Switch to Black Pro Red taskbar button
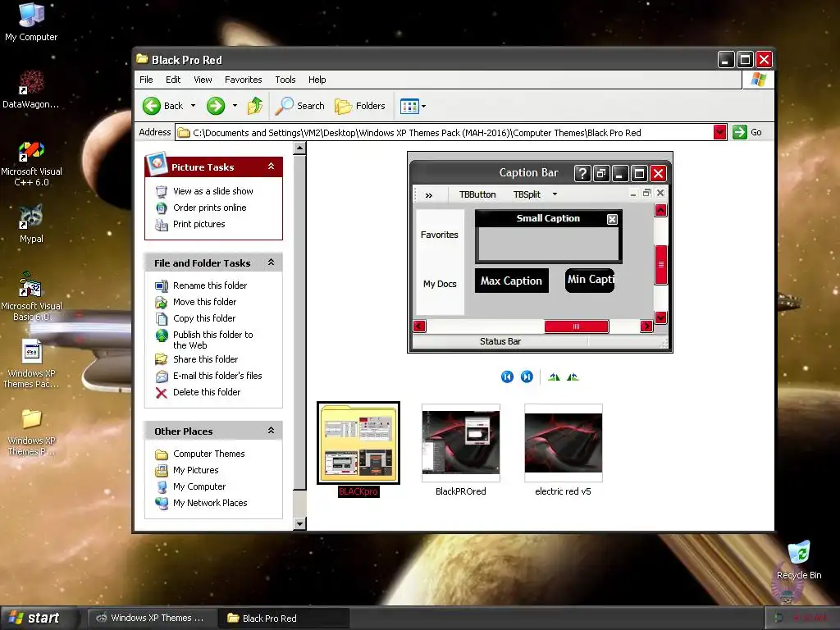 click(x=285, y=618)
